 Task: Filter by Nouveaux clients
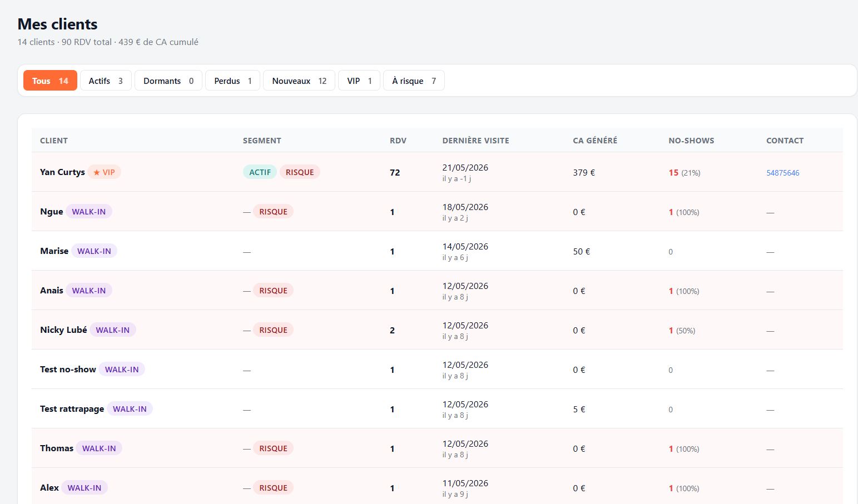click(x=299, y=81)
